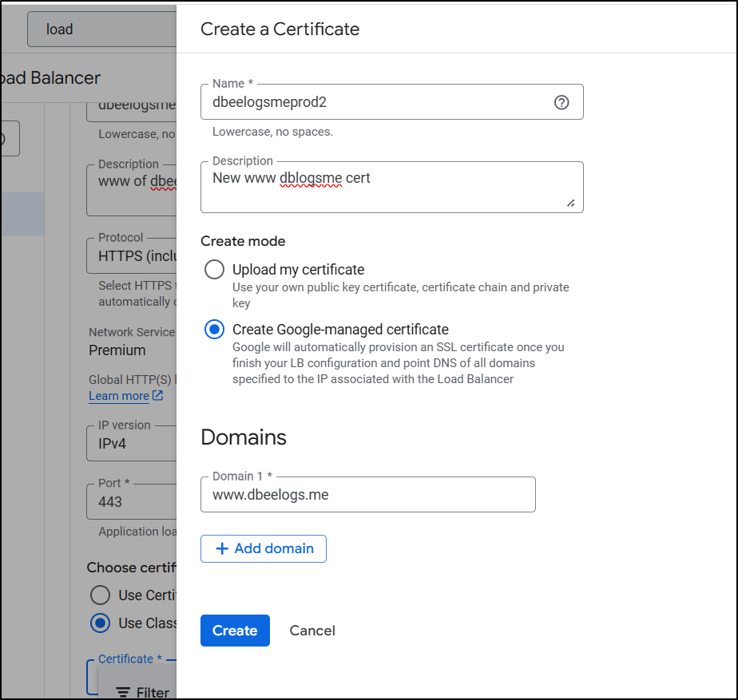
Task: Click Cancel to dismiss certificate panel
Action: click(312, 631)
